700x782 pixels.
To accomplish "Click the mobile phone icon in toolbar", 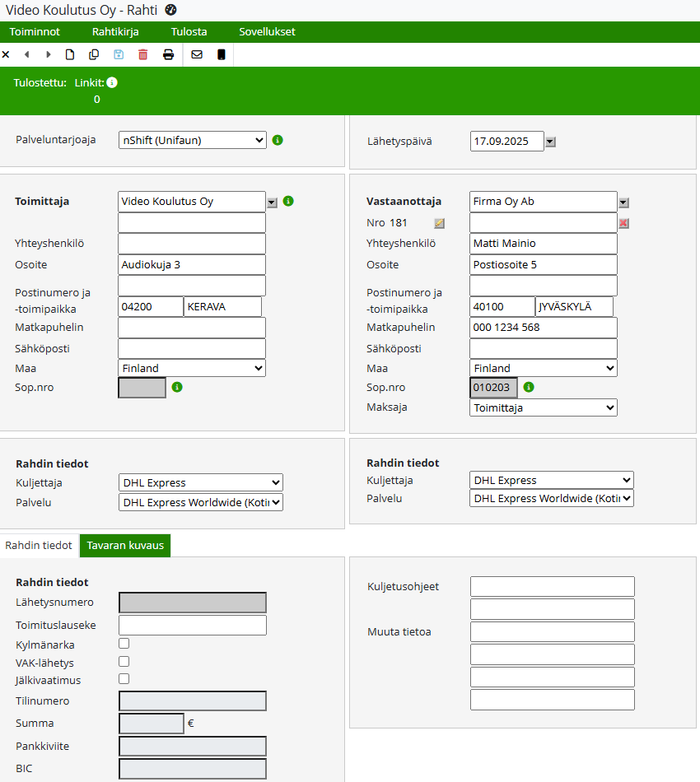I will (221, 54).
